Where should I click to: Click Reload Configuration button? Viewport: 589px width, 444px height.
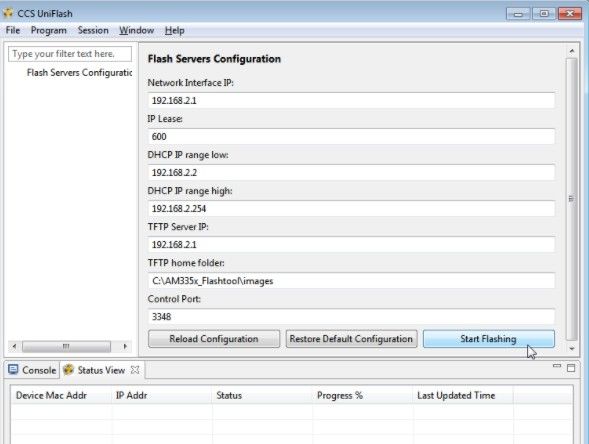(214, 339)
